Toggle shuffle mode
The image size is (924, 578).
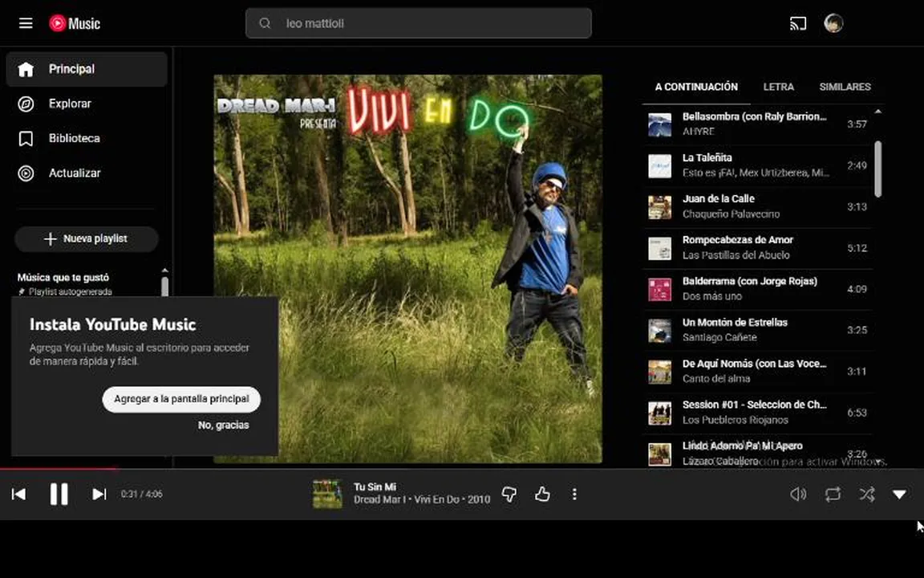point(867,495)
